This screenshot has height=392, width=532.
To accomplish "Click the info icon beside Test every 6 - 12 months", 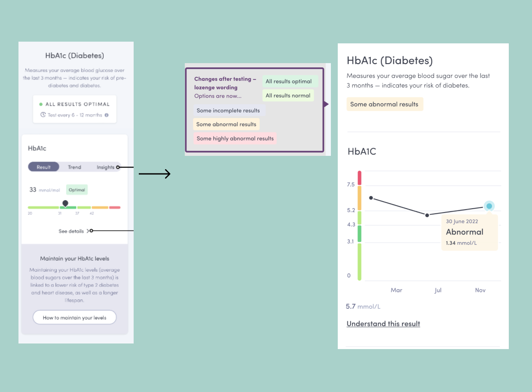I will click(107, 115).
